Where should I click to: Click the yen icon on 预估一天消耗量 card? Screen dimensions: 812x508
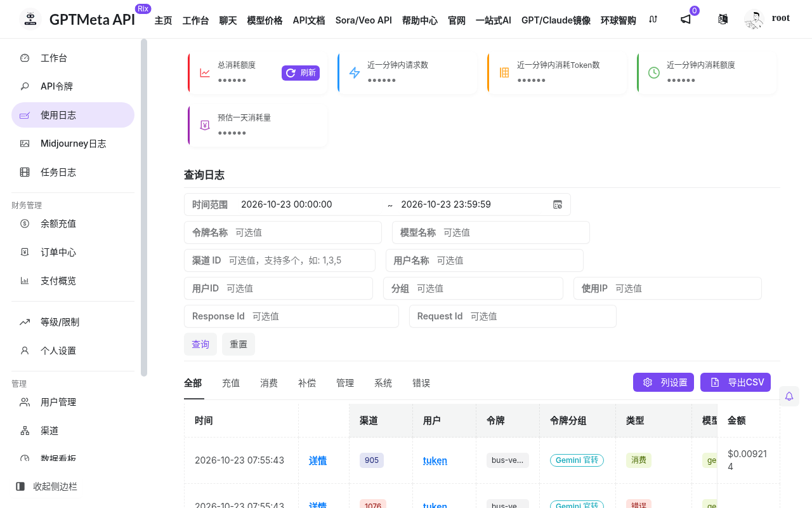tap(205, 125)
